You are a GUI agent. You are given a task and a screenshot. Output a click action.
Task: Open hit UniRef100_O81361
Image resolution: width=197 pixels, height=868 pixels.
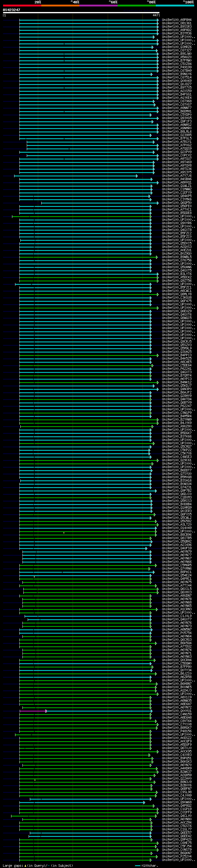[x=177, y=23]
